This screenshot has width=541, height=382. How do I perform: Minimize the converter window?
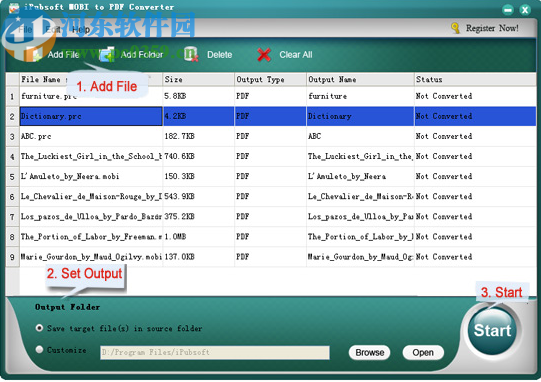[508, 10]
